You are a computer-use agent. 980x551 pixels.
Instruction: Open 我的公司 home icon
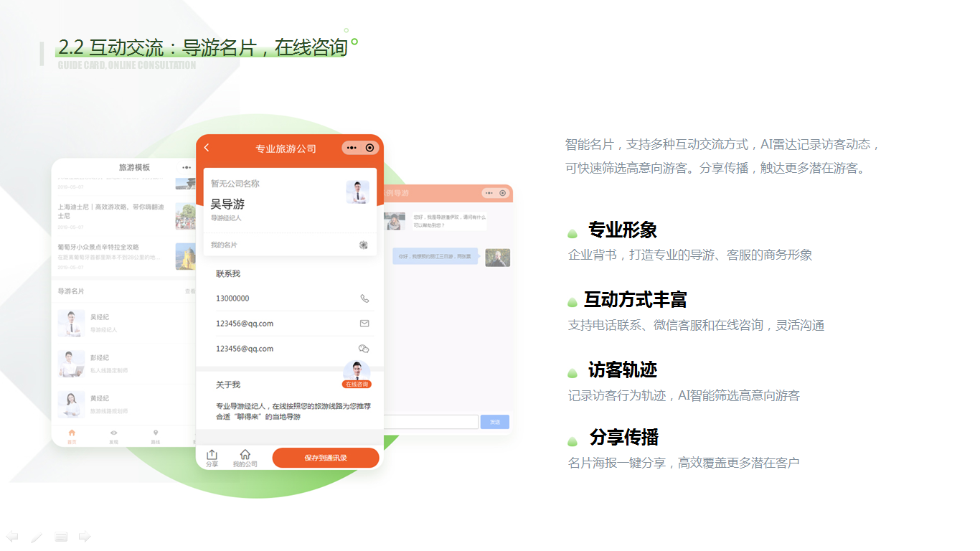pyautogui.click(x=245, y=458)
